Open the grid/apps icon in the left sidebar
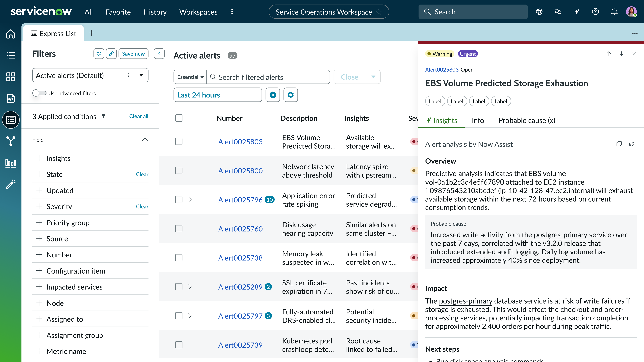This screenshot has width=644, height=362. coord(11,77)
